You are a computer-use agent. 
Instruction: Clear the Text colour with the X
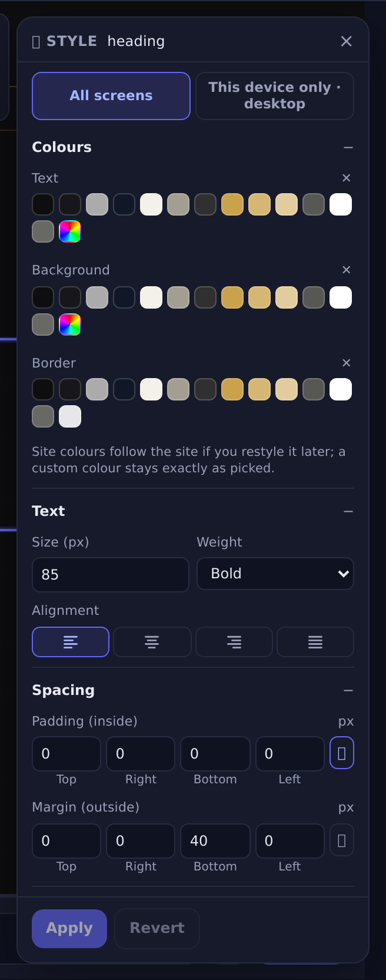pos(347,178)
